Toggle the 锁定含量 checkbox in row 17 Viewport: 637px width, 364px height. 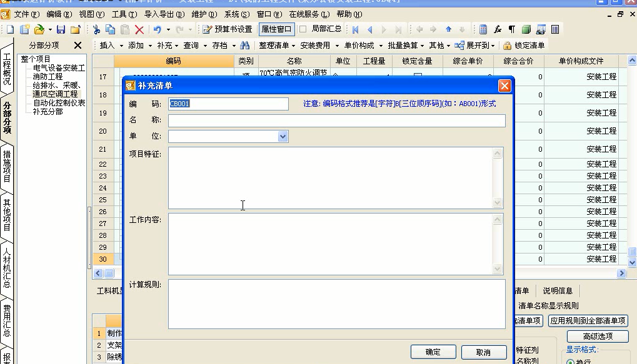(x=418, y=76)
